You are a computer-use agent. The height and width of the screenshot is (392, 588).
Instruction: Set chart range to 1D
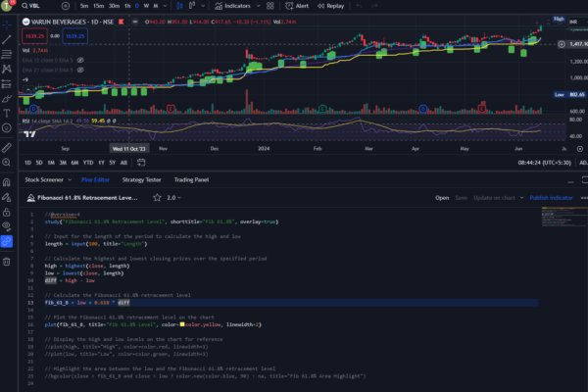tap(27, 163)
